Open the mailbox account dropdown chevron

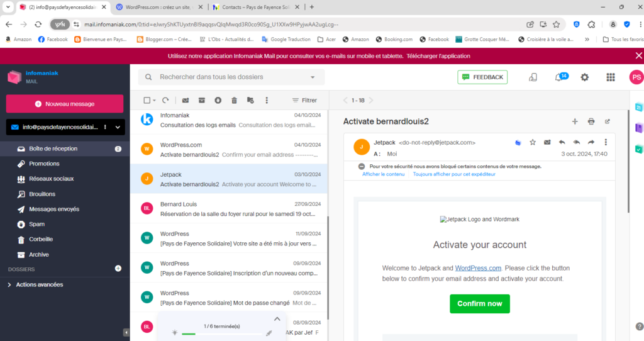tap(118, 127)
